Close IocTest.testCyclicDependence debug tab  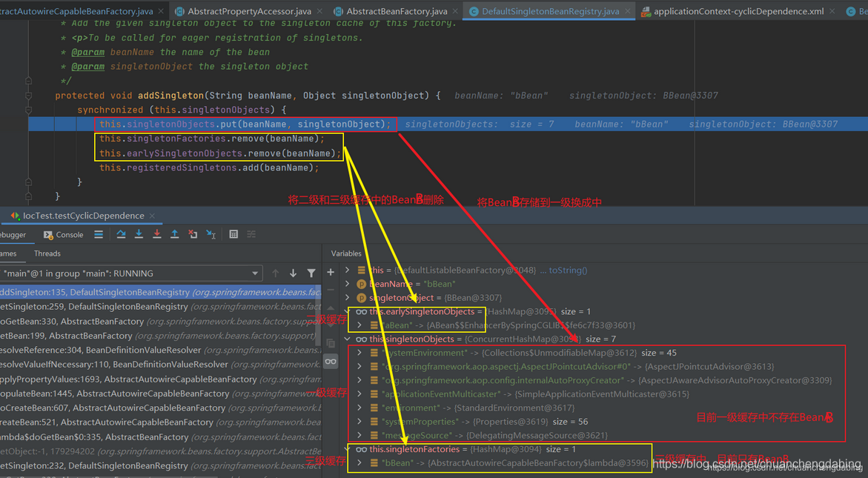(152, 216)
